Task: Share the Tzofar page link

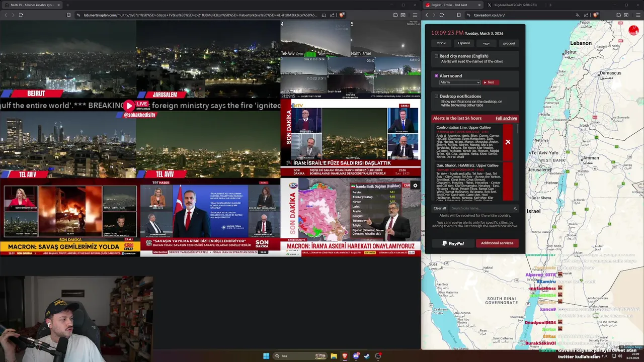Action: (587, 15)
